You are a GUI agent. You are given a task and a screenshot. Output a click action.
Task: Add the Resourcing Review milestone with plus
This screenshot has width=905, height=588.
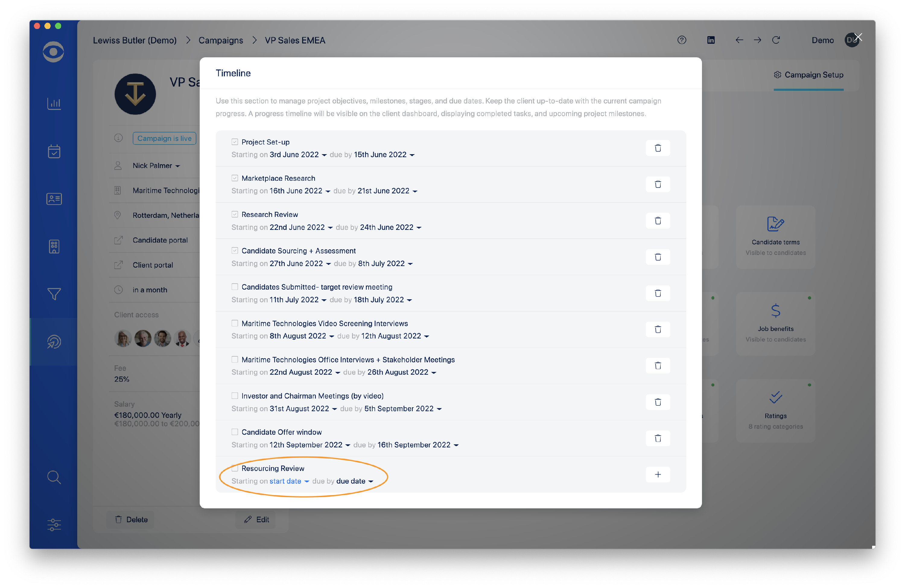click(x=657, y=474)
